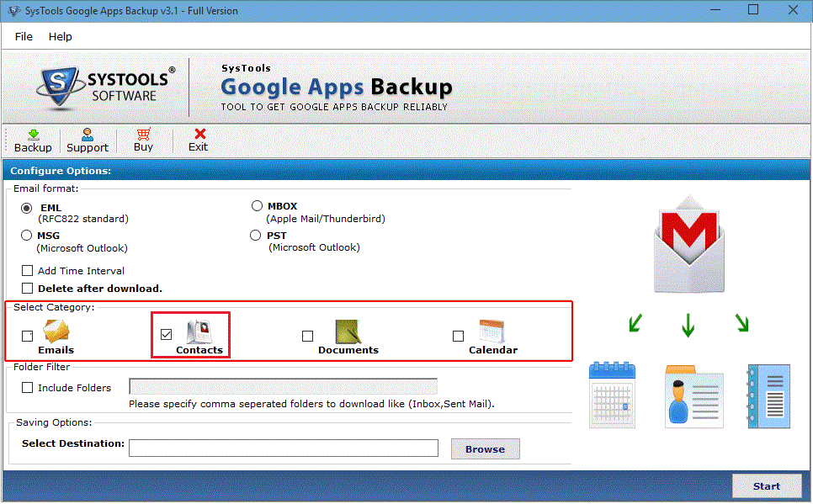Click the address book image on the right
Image resolution: width=813 pixels, height=504 pixels.
coord(768,395)
